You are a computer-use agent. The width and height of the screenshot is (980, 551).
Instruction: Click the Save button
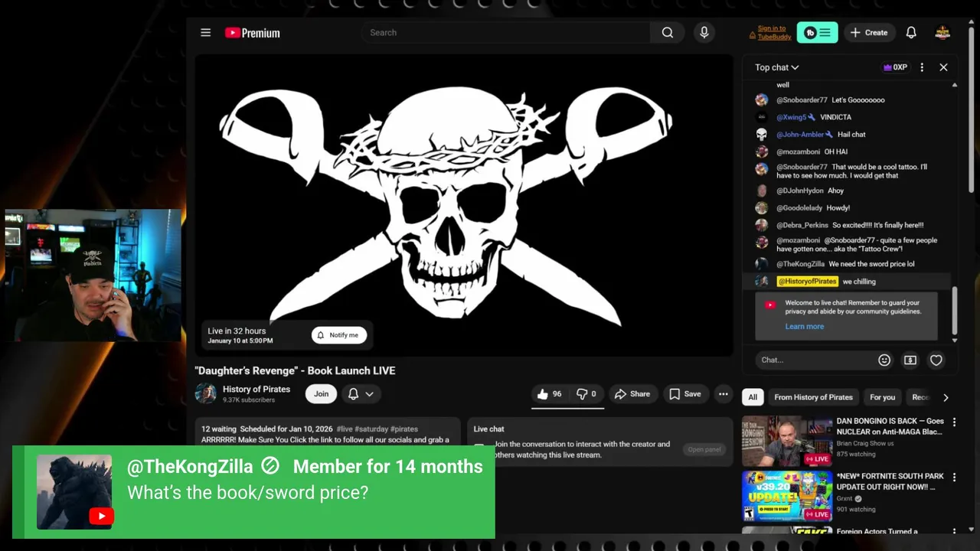click(685, 394)
